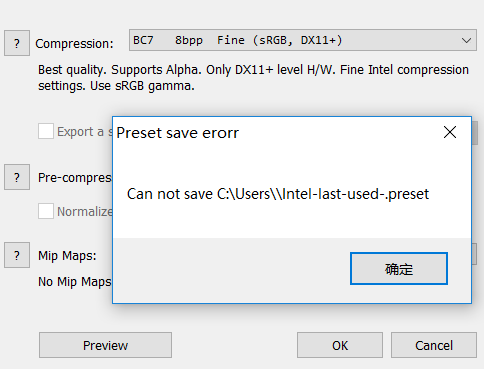Close the Preset save erorr dialog

tap(450, 132)
